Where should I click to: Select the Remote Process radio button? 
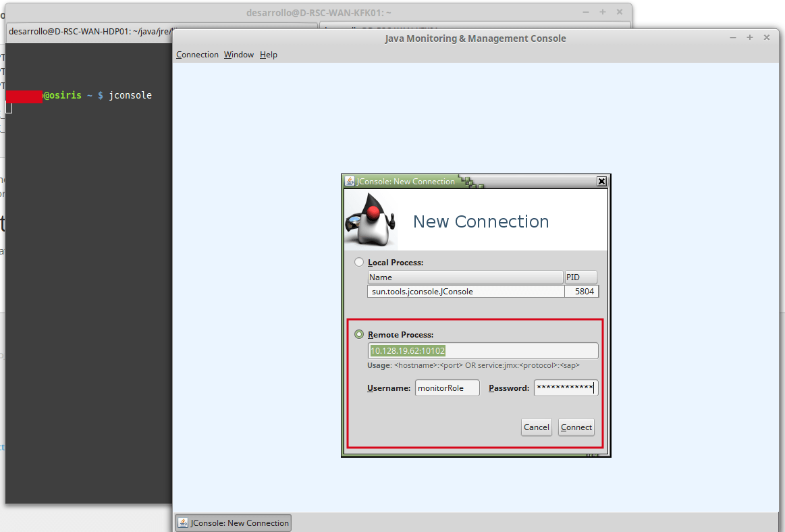[x=358, y=334]
